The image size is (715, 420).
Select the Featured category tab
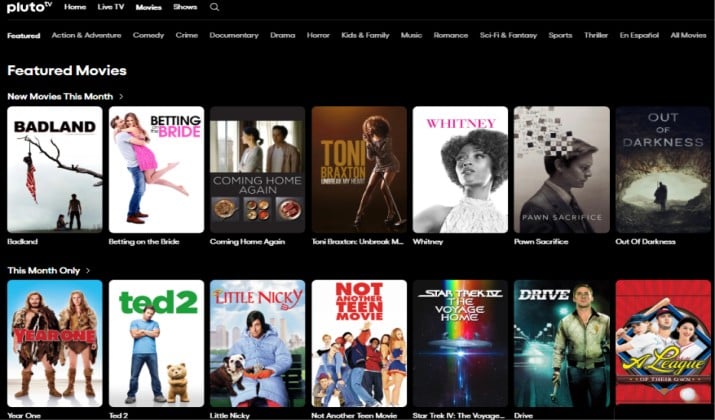tap(24, 36)
